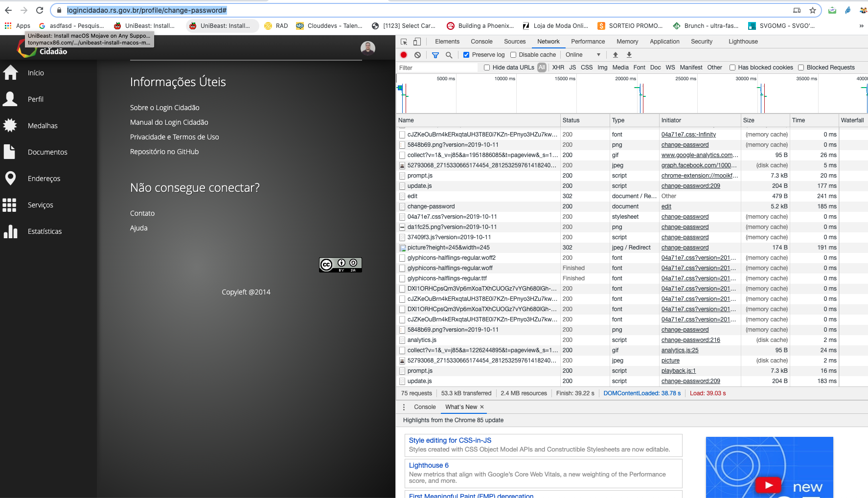
Task: Click the Creative Commons license badge
Action: [341, 265]
